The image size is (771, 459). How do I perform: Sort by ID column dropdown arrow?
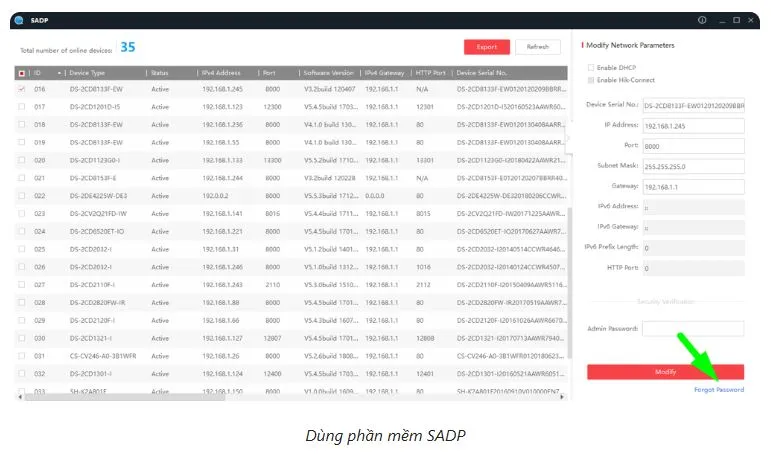[x=61, y=73]
